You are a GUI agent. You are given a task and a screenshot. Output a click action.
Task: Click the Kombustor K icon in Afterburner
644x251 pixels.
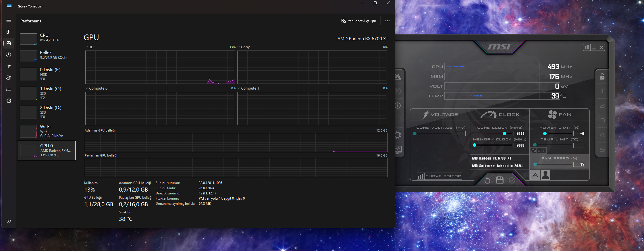tap(398, 91)
